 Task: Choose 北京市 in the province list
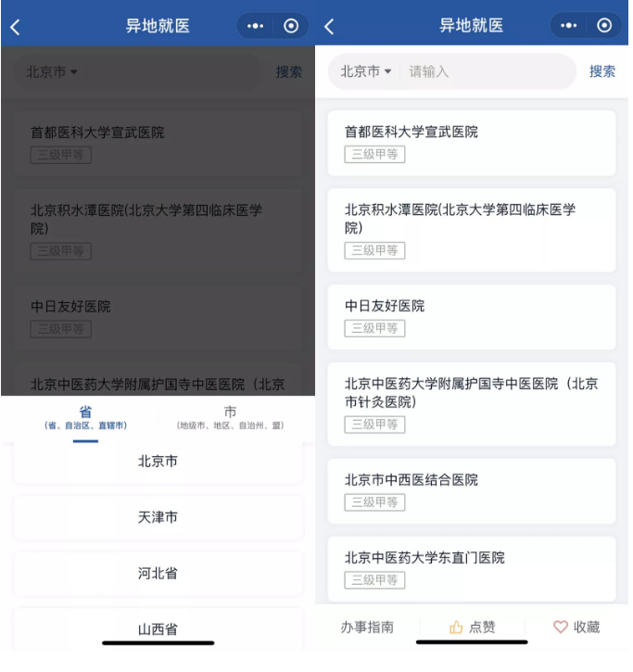158,462
